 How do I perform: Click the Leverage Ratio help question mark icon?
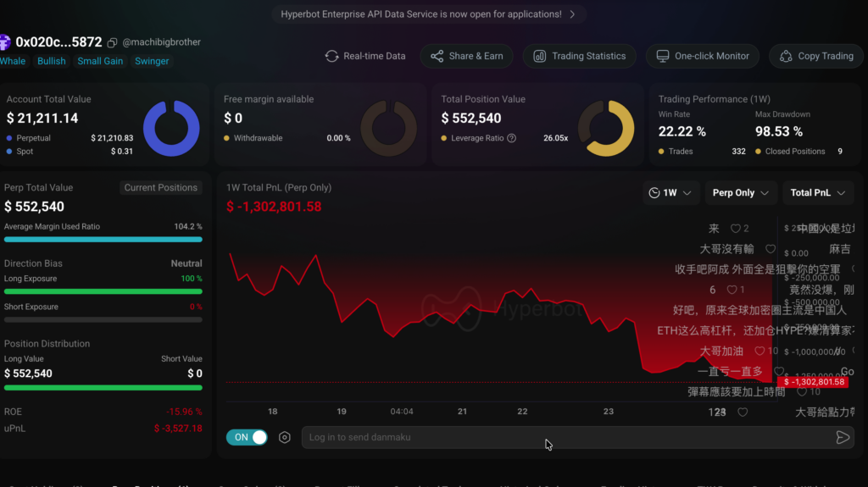click(511, 138)
